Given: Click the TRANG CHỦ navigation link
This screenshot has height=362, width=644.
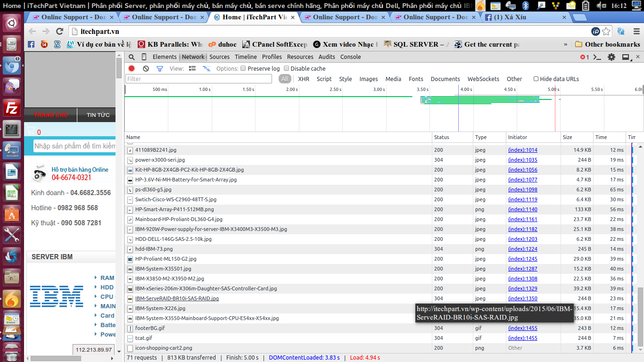Looking at the screenshot, I should pyautogui.click(x=50, y=115).
